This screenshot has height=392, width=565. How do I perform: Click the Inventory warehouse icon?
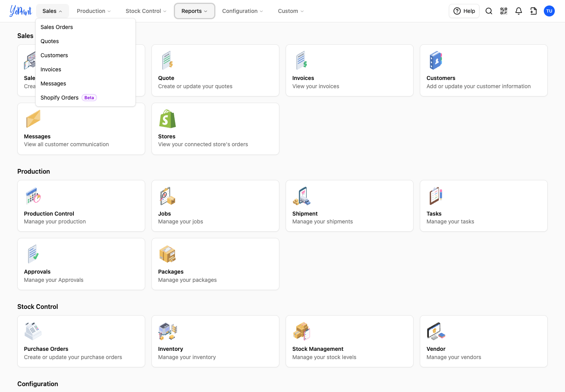coord(168,331)
